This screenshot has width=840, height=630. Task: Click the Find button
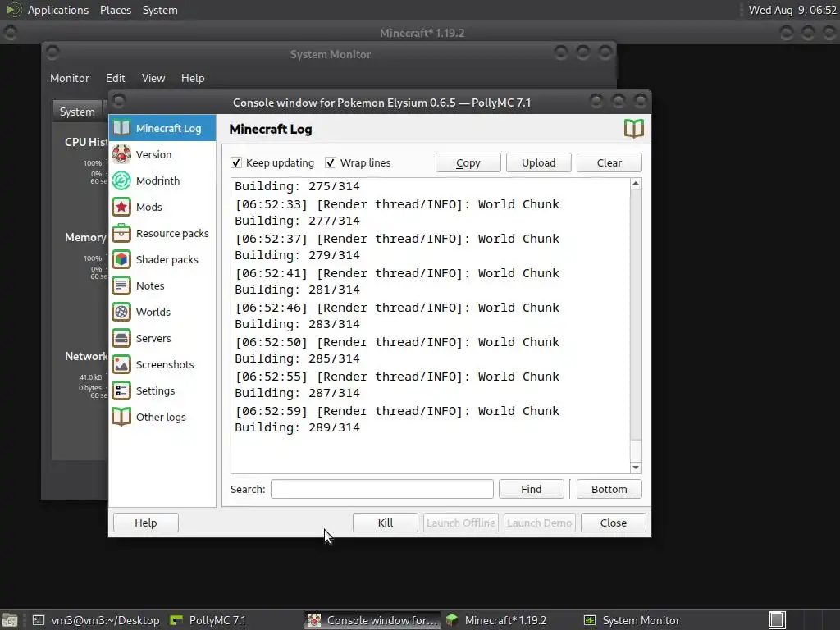(x=532, y=489)
